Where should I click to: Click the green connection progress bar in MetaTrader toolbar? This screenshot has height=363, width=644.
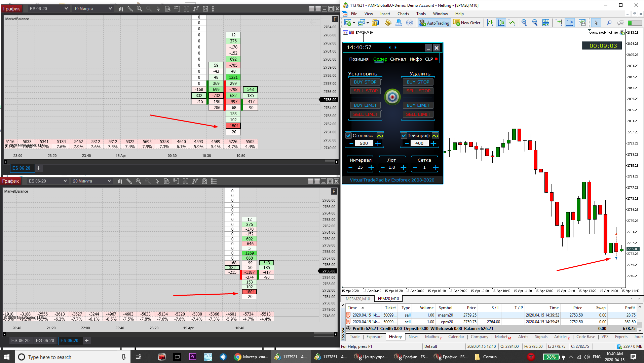click(x=635, y=23)
